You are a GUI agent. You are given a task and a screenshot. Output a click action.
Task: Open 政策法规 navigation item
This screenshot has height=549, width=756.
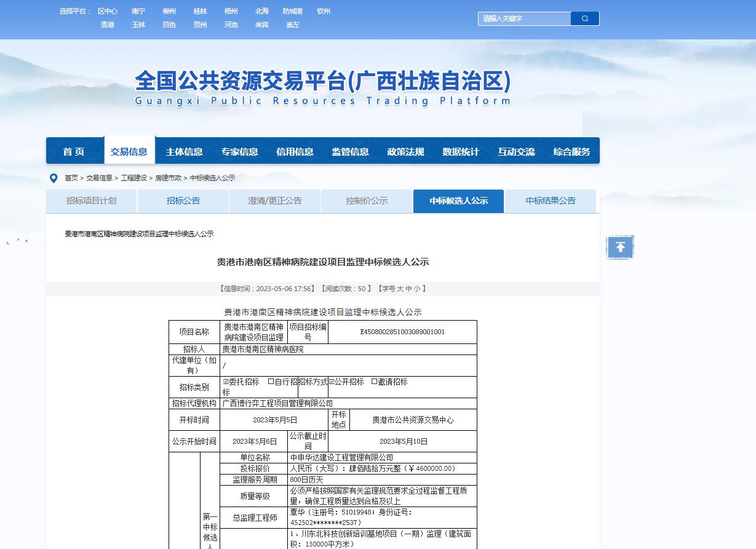pos(405,151)
